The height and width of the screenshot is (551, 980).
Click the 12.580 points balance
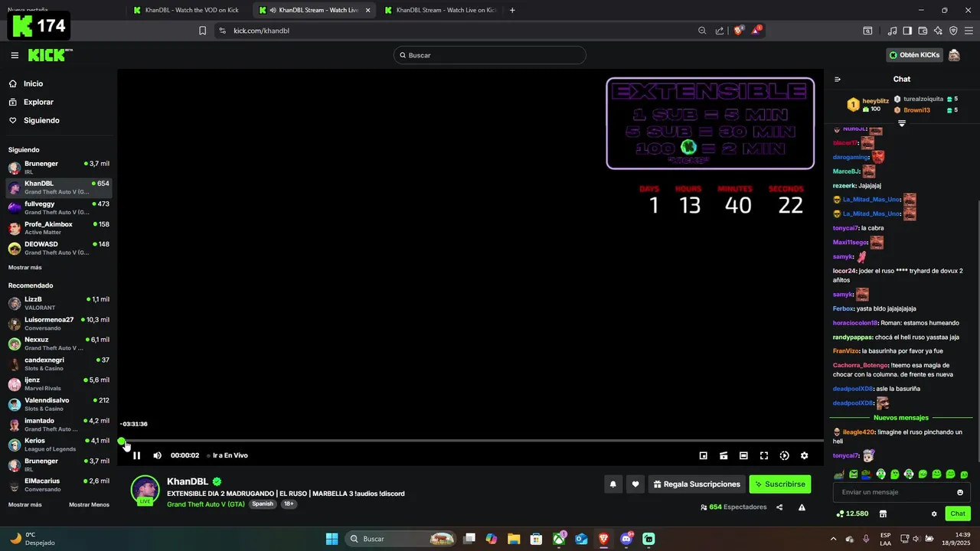(852, 514)
